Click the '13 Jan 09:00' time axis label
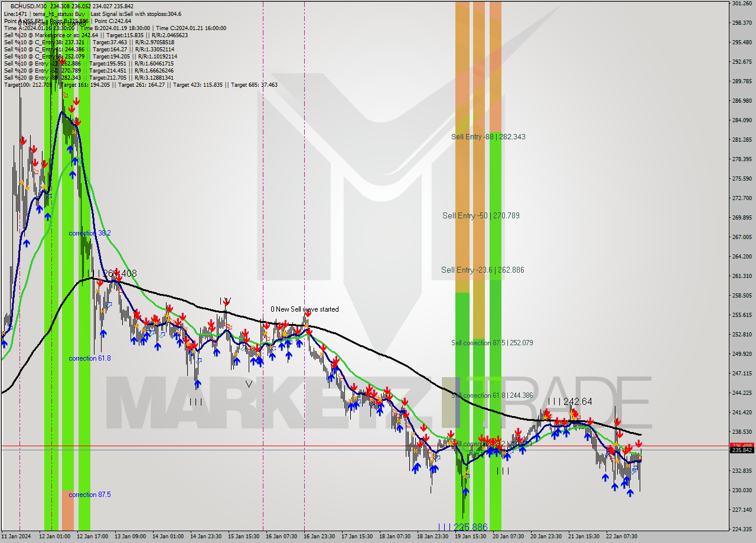 pyautogui.click(x=130, y=537)
